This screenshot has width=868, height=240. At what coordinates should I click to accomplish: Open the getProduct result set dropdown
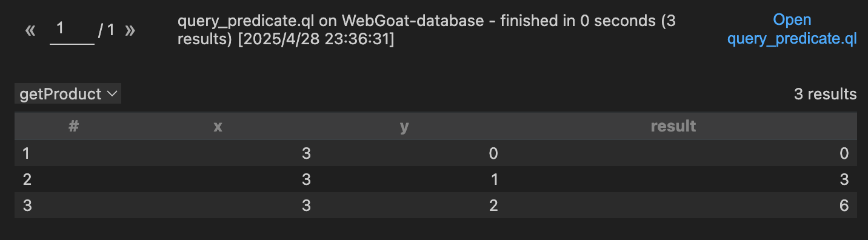[x=68, y=94]
